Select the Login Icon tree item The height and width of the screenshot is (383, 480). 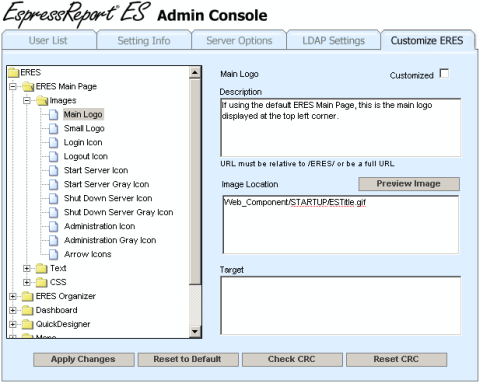point(83,143)
